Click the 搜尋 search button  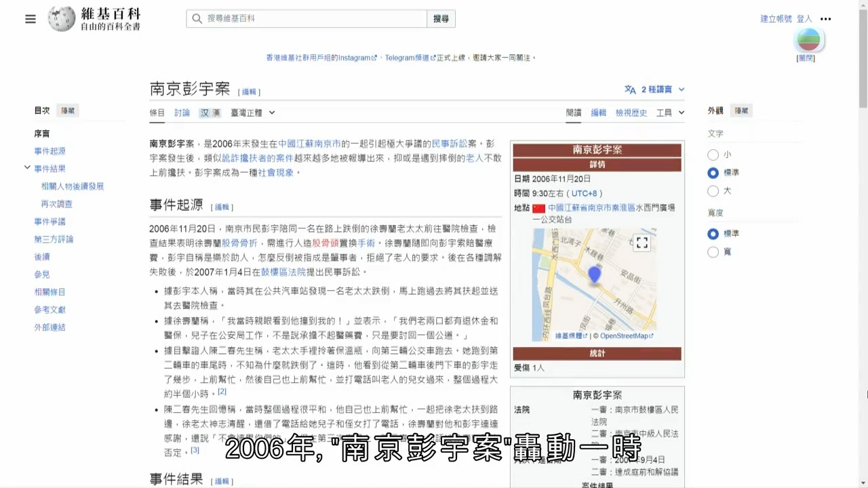441,19
